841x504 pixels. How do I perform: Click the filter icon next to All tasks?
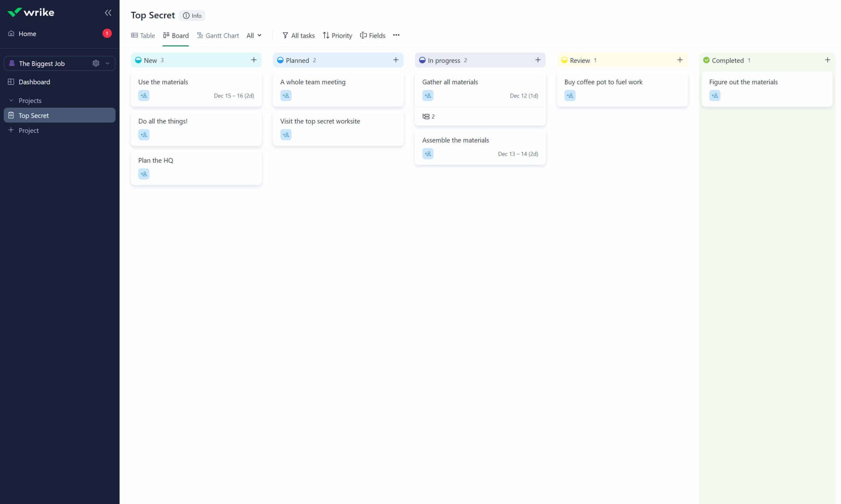click(x=285, y=35)
